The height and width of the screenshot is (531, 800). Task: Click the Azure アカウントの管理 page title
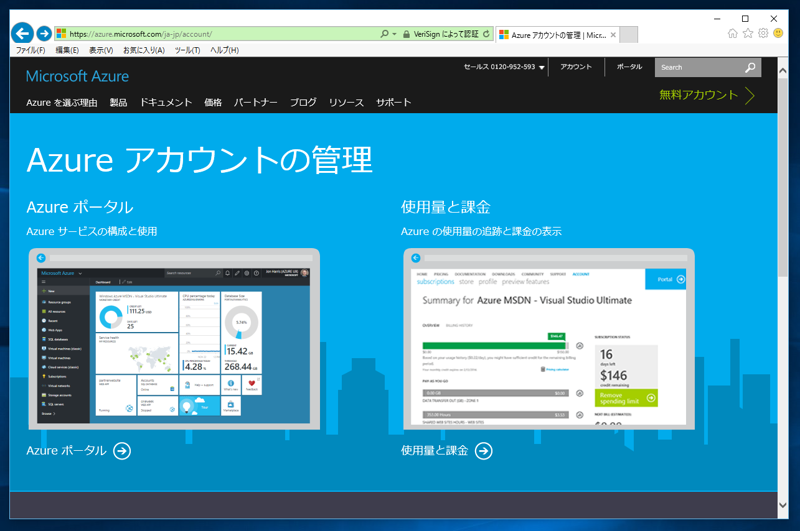click(199, 160)
